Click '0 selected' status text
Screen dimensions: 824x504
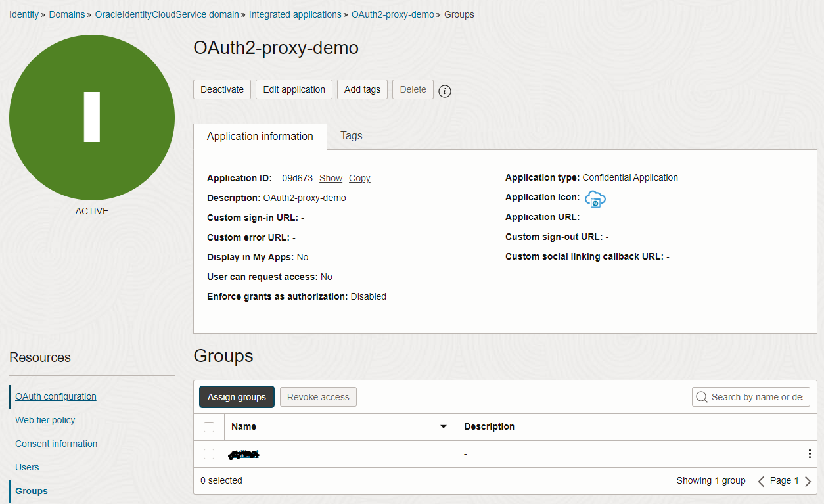[221, 480]
